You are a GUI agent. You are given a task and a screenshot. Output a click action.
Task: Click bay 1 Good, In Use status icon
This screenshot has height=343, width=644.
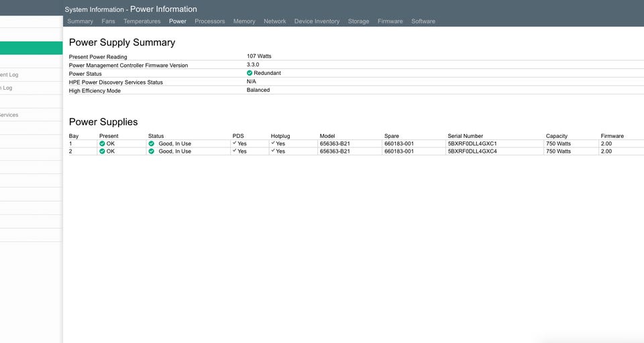[151, 143]
